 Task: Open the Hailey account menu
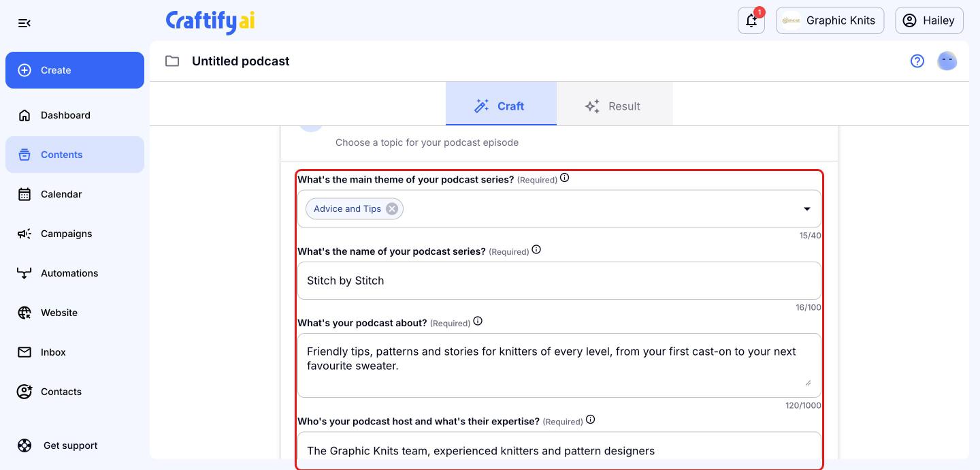[x=929, y=20]
